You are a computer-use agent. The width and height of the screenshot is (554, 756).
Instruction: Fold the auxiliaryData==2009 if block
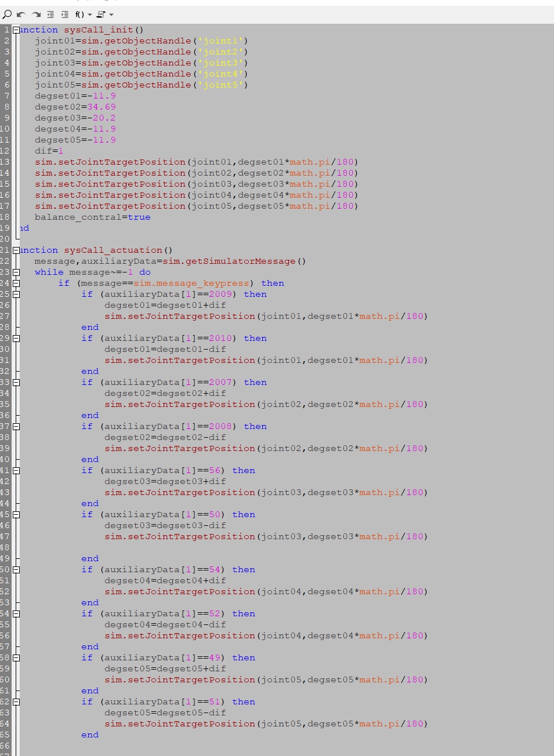(16, 295)
